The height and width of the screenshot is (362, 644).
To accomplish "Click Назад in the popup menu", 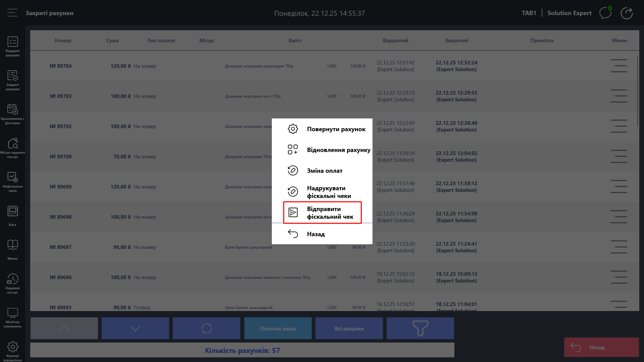I will coord(315,234).
